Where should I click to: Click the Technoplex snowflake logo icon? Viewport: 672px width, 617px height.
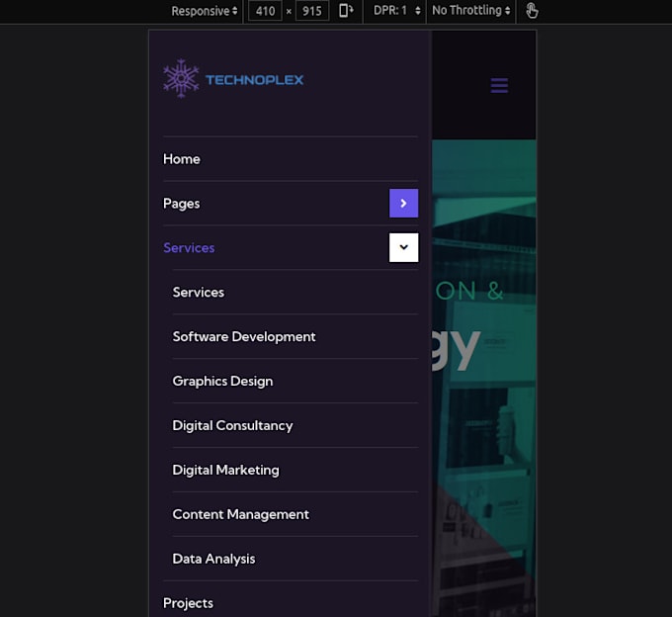[x=181, y=79]
